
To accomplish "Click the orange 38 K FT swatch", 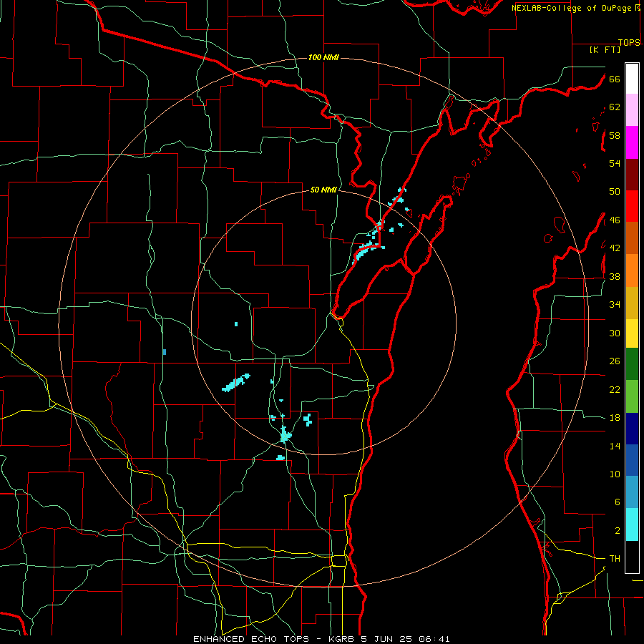I will (x=632, y=270).
